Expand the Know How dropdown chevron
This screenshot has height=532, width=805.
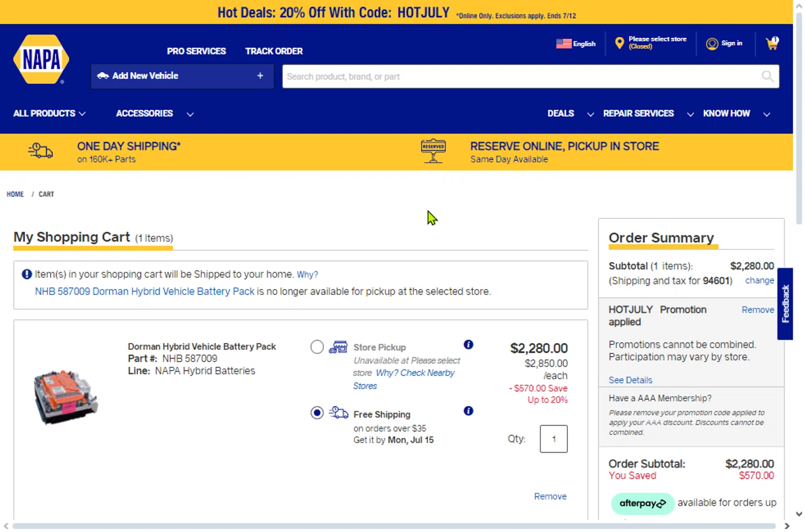tap(767, 114)
